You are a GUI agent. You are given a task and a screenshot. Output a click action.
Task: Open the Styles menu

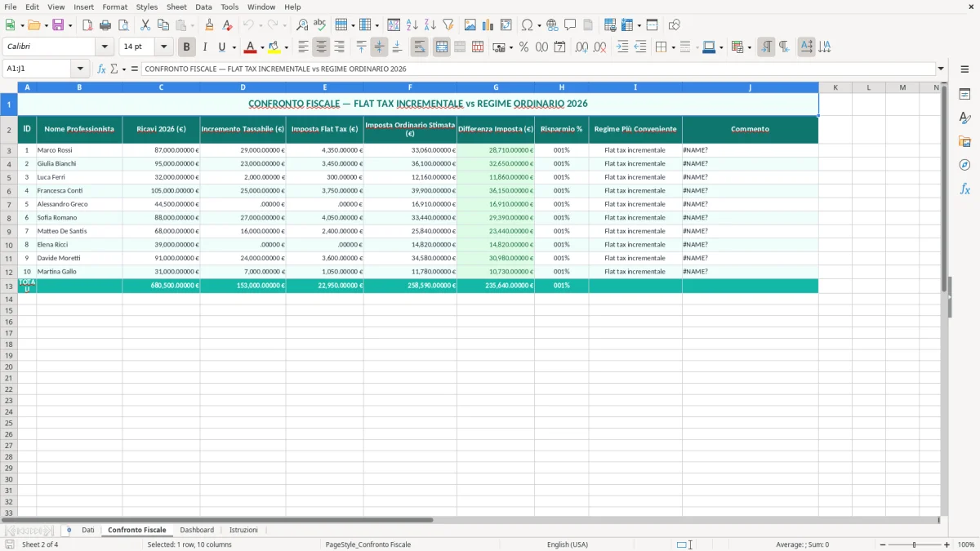(x=147, y=7)
